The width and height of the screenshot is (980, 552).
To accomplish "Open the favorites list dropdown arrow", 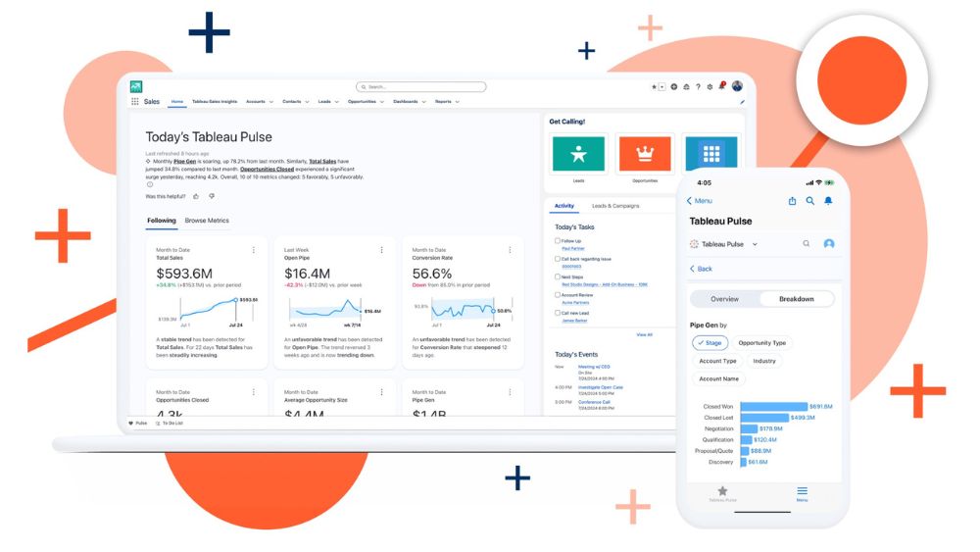I will [x=661, y=87].
